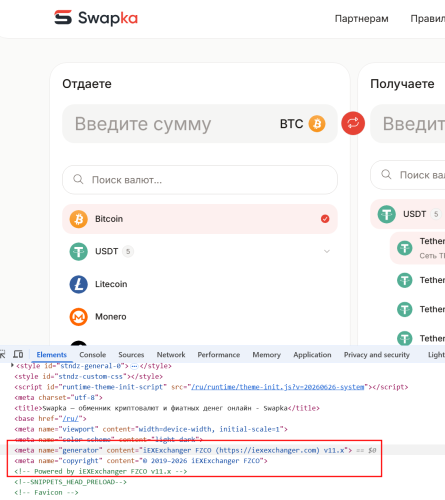This screenshot has width=445, height=500.
Task: Open the Network tab
Action: [x=171, y=355]
